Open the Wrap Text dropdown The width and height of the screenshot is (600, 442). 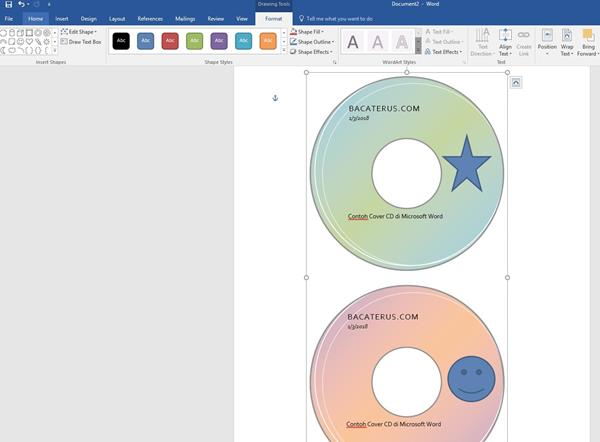click(567, 42)
